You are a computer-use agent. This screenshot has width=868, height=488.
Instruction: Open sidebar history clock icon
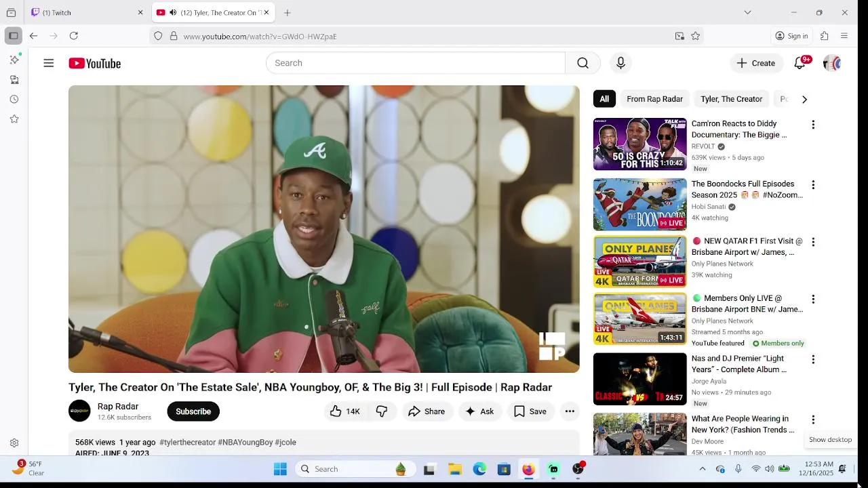tap(14, 100)
